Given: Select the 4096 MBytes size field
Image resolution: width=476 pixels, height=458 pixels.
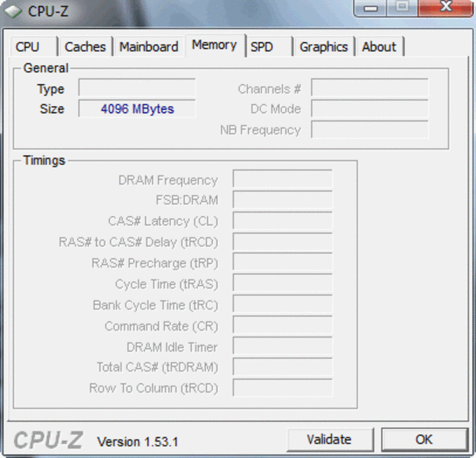Looking at the screenshot, I should pos(138,108).
